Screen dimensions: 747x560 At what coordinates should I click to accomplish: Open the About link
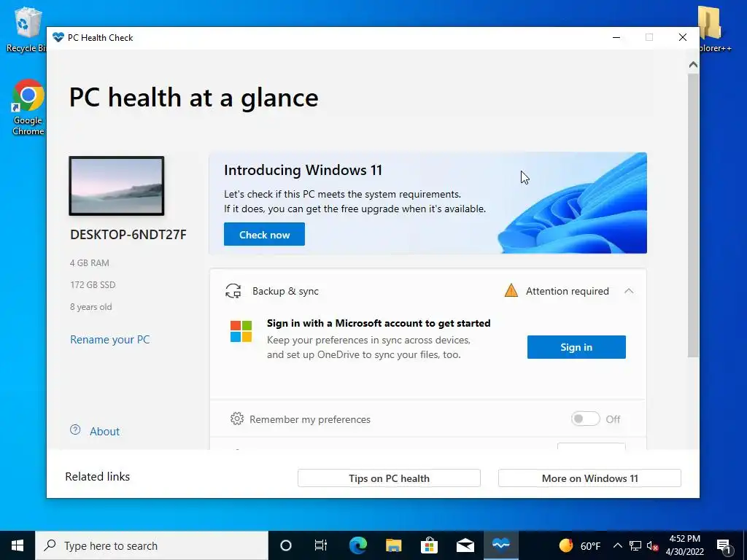105,432
